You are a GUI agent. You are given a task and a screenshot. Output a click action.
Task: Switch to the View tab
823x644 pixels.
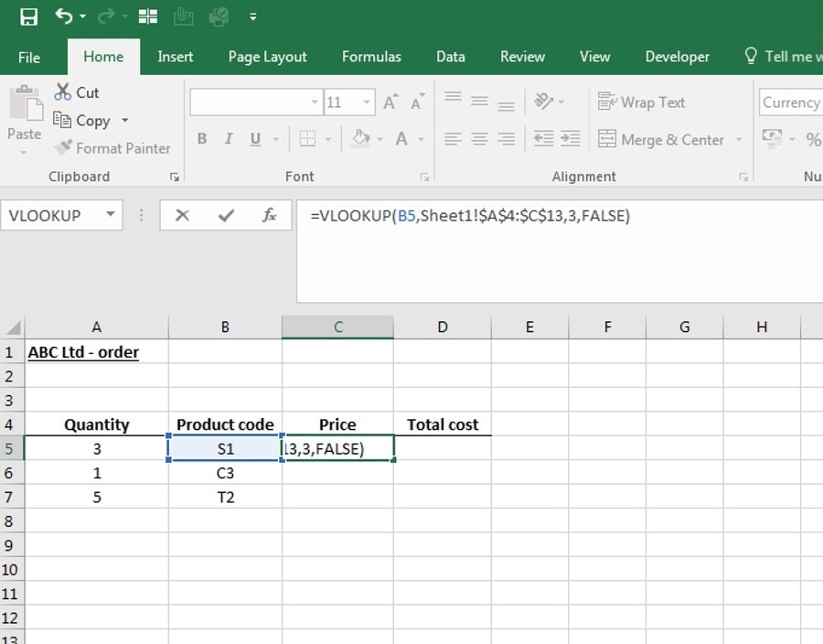pos(594,57)
